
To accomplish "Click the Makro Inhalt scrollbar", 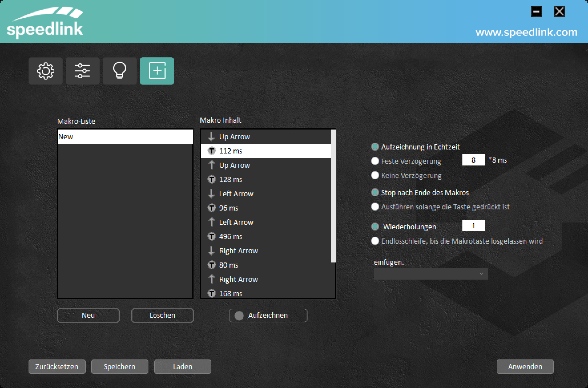I will pyautogui.click(x=333, y=196).
